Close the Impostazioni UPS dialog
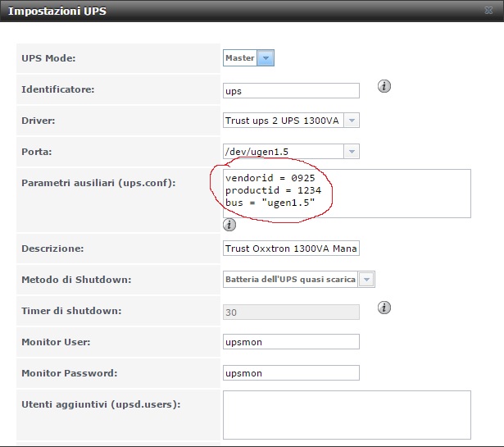This screenshot has width=504, height=447. point(488,11)
